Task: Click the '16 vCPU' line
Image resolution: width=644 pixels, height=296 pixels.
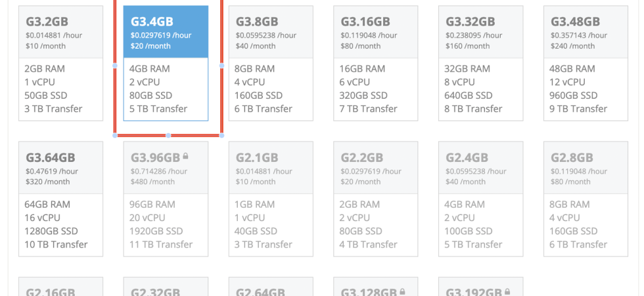Action: (x=42, y=218)
